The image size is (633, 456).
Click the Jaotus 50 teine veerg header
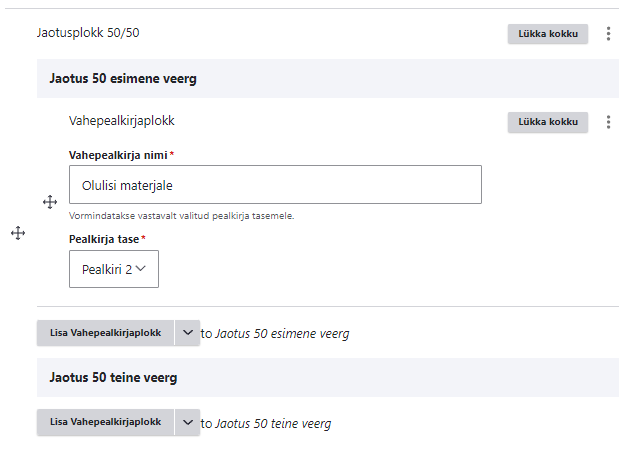click(x=112, y=378)
